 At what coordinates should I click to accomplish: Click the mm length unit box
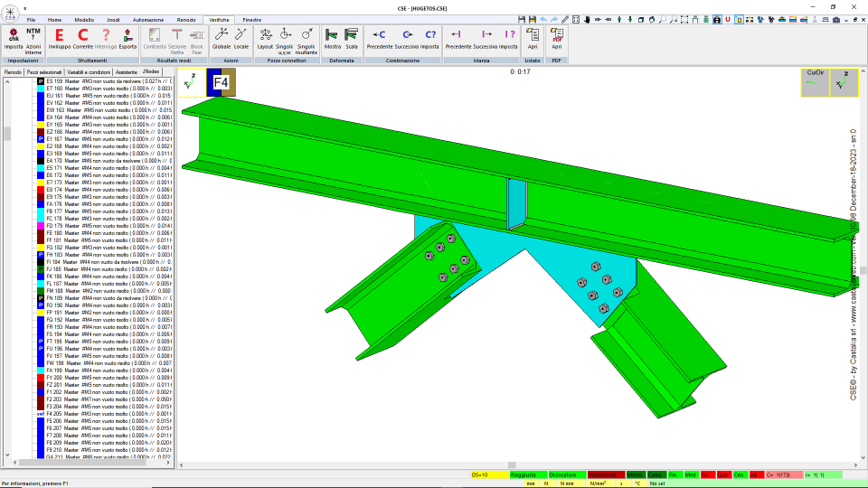tap(531, 483)
